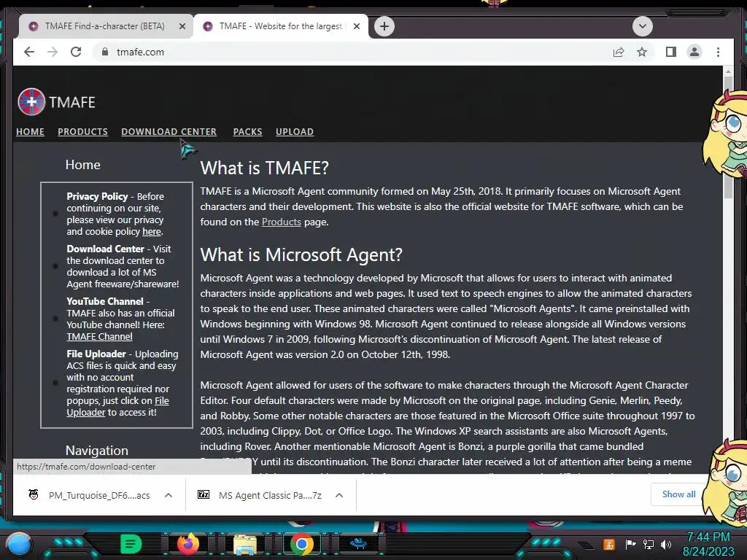Launch Firefox from the taskbar

click(x=188, y=544)
